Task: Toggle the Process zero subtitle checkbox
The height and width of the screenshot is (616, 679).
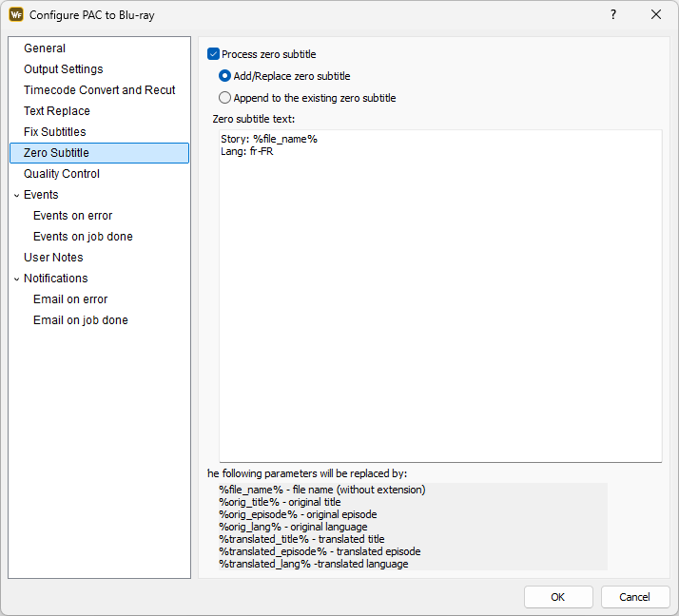Action: (x=214, y=54)
